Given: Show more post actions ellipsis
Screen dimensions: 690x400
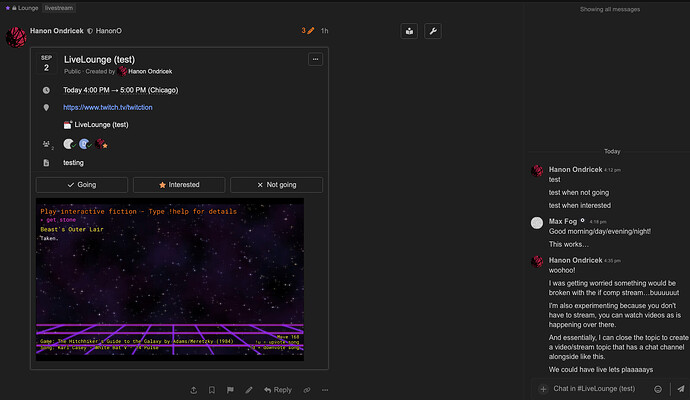Looking at the screenshot, I should (x=325, y=390).
